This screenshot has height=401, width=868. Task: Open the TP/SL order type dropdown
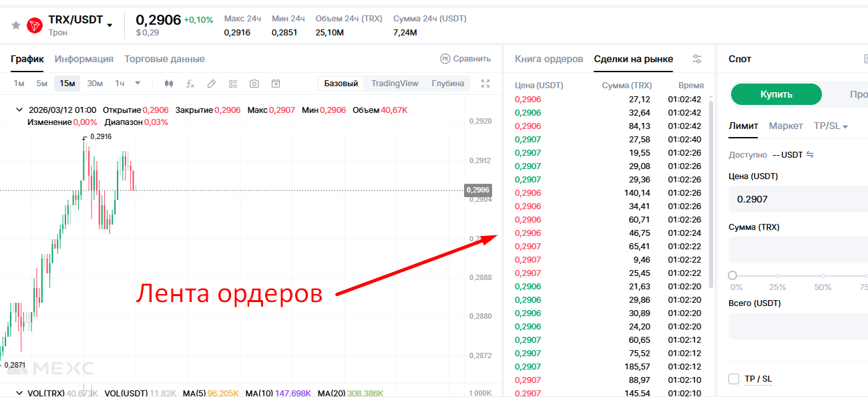(x=831, y=126)
